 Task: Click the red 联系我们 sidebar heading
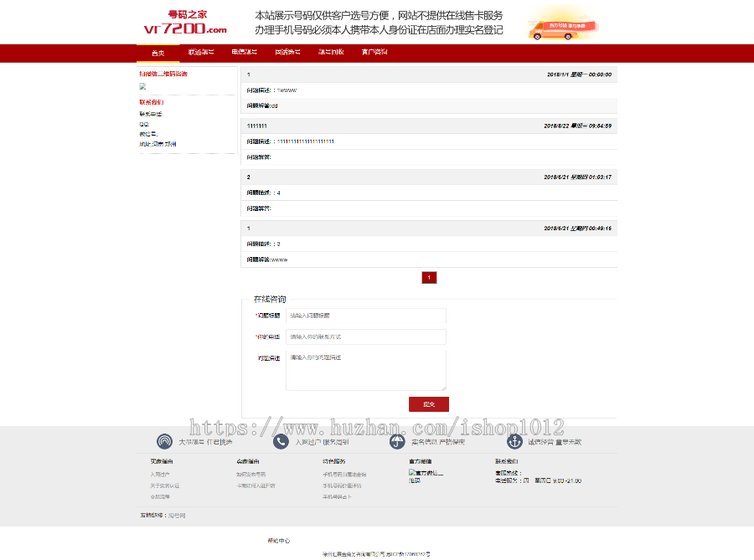tap(152, 102)
